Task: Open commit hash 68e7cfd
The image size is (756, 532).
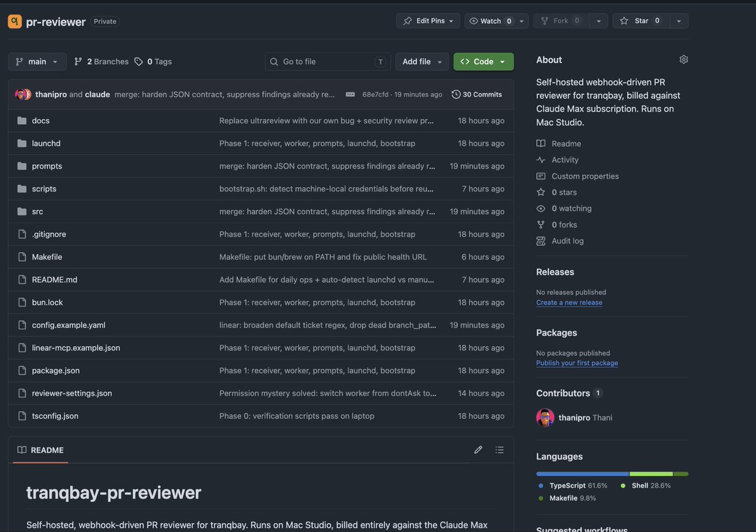Action: [375, 94]
